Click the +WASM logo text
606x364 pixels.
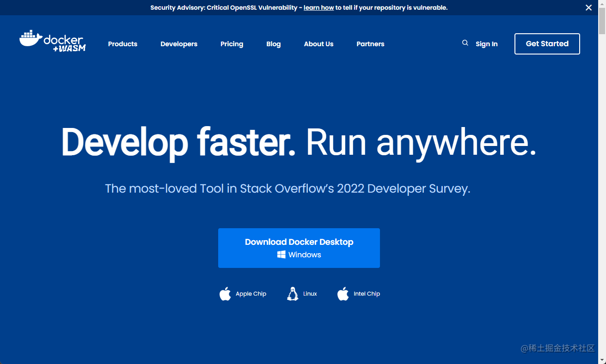pos(69,48)
